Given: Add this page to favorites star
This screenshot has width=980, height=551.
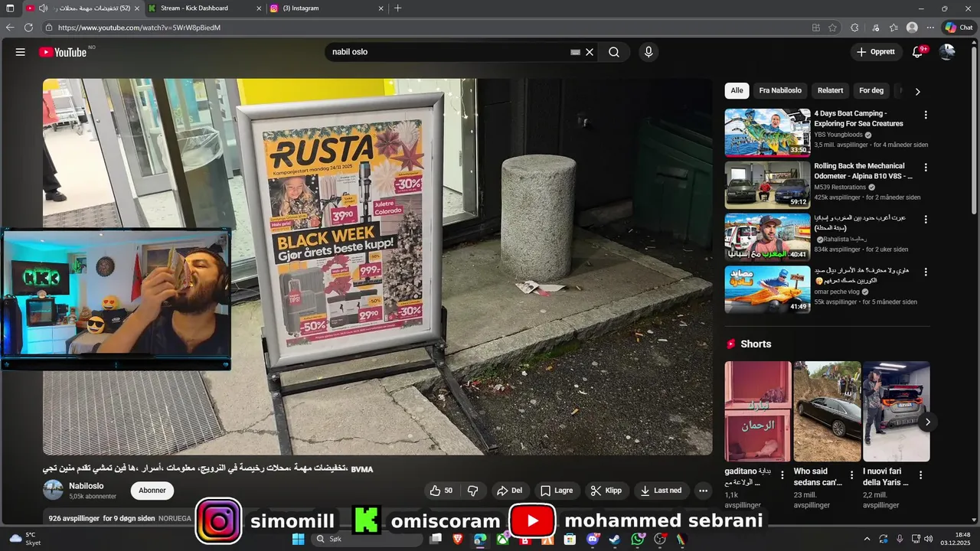Looking at the screenshot, I should (832, 28).
